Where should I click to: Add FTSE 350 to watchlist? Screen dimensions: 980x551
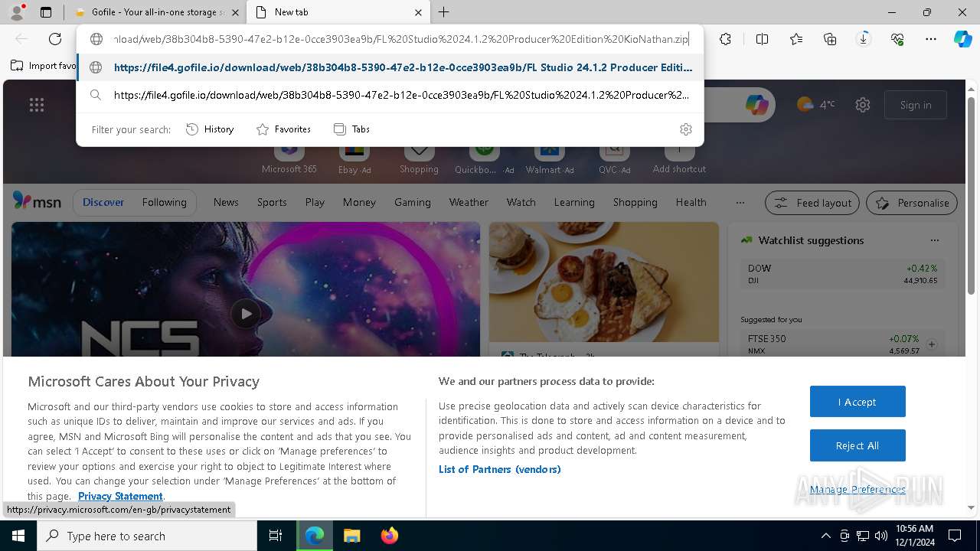click(x=932, y=344)
